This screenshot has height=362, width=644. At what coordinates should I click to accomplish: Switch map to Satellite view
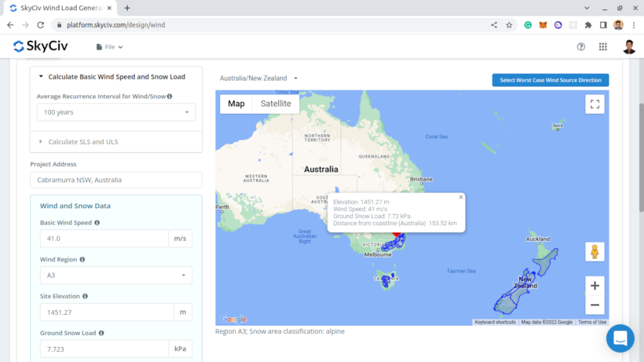pos(275,104)
